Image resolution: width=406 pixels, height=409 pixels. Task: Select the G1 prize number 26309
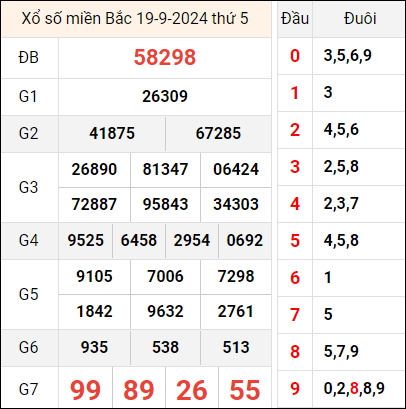(x=165, y=97)
